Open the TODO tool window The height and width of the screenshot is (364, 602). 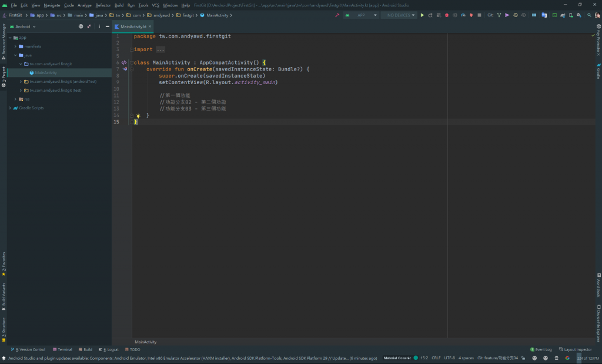132,349
